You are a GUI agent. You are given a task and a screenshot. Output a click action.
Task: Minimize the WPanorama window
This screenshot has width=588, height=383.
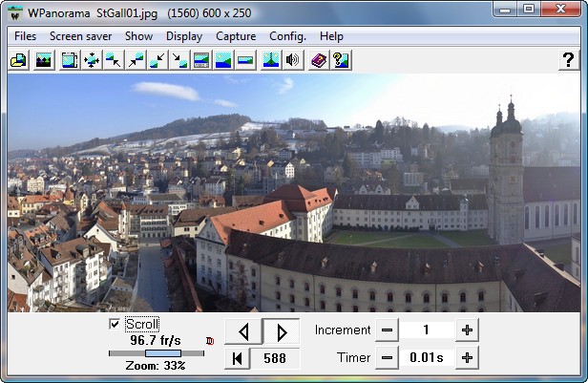tap(505, 10)
